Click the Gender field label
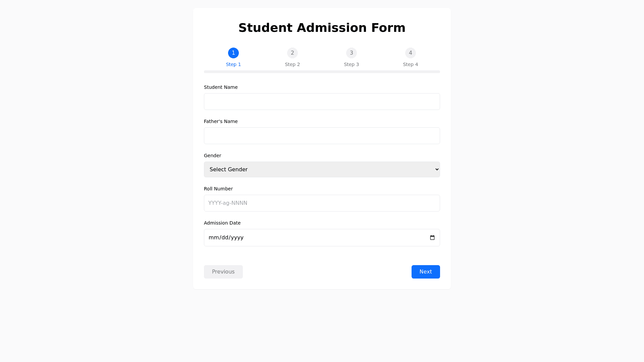This screenshot has height=362, width=644. (213, 156)
